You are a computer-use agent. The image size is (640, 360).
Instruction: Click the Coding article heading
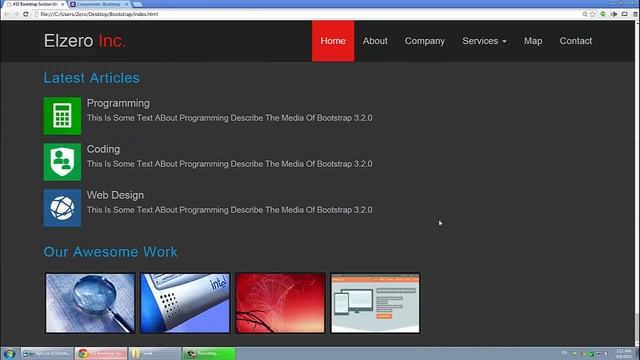click(x=103, y=149)
